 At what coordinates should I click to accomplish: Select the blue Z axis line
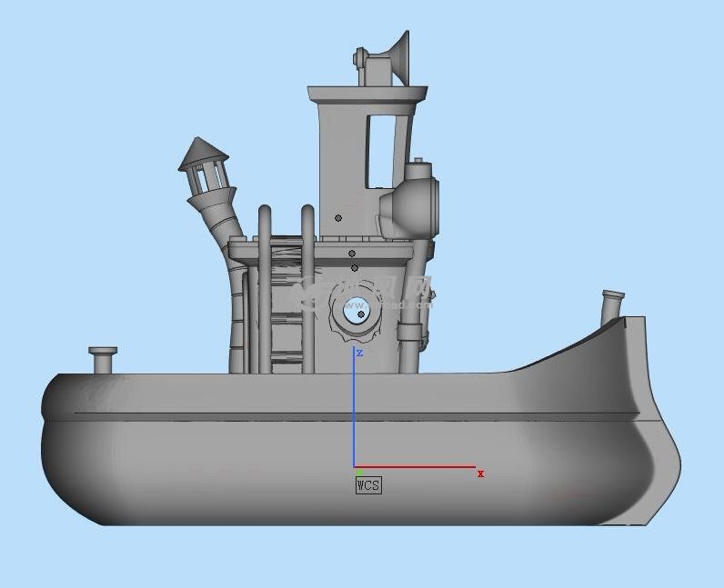(355, 409)
